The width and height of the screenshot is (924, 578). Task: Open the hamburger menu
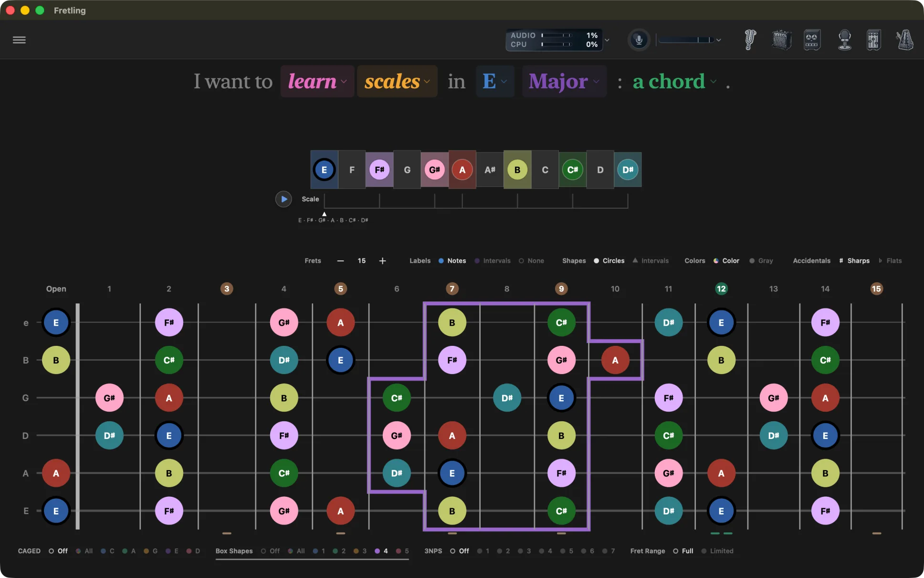[19, 40]
